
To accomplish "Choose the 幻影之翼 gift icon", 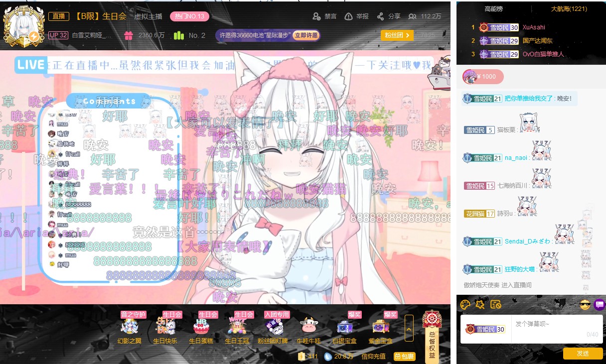I will click(x=129, y=327).
